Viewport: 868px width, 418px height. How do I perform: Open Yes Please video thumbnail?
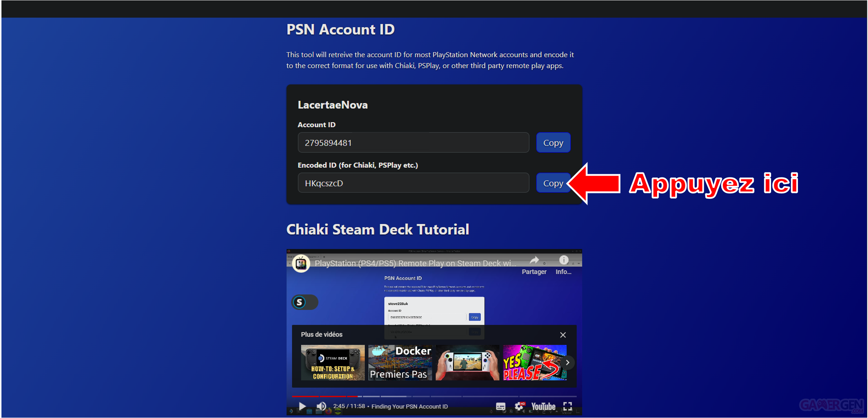click(535, 362)
